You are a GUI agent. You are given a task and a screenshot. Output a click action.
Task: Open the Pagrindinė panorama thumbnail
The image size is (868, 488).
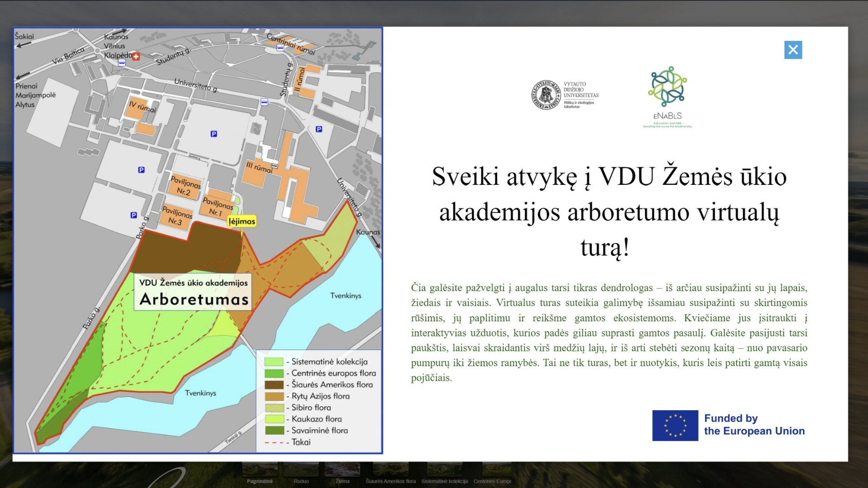pyautogui.click(x=260, y=470)
